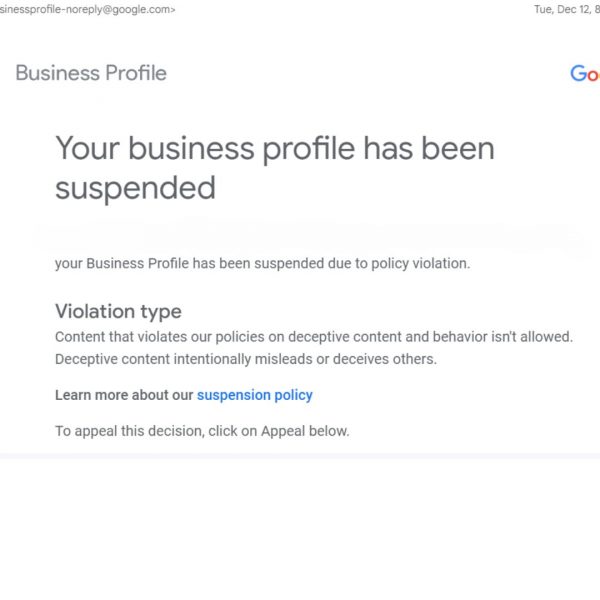The image size is (600, 600).
Task: Click the 'Your business profile has been' headline
Action: [x=275, y=148]
